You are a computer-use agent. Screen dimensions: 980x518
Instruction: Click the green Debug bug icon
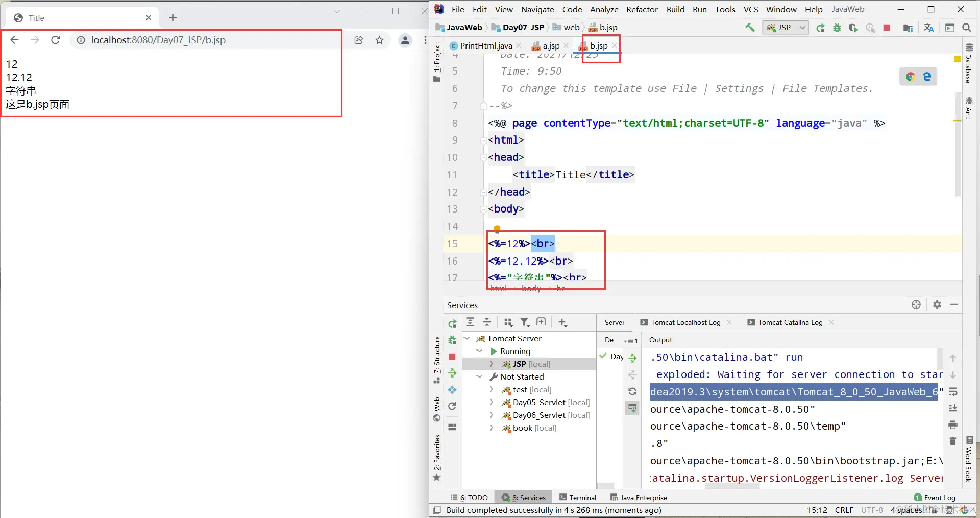(x=837, y=28)
